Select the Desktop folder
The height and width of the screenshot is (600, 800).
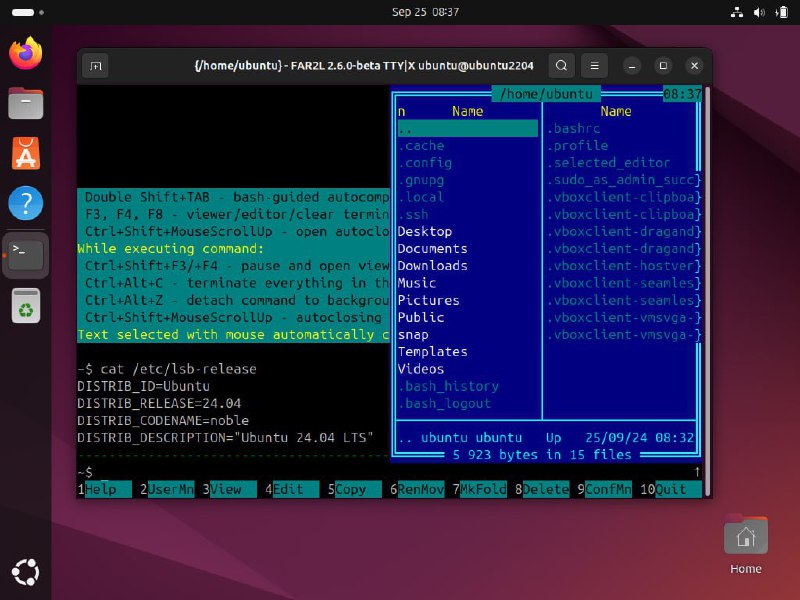(x=467, y=232)
